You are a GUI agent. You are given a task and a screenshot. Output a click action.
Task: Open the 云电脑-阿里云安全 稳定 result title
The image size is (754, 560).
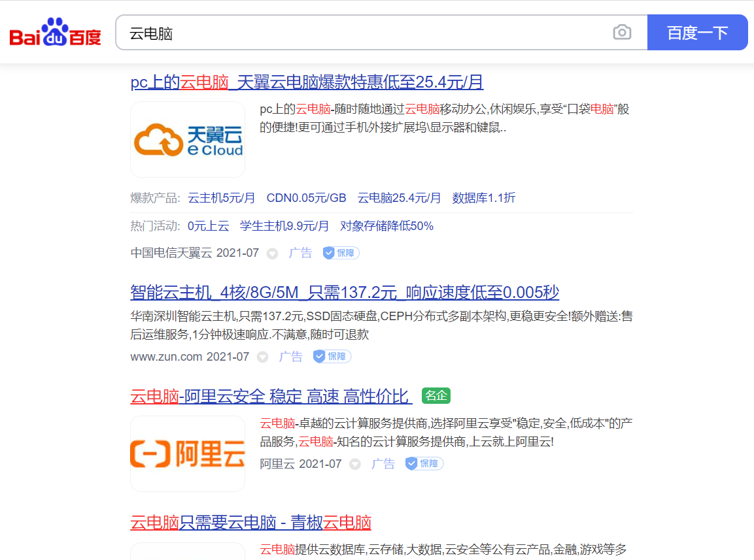click(271, 397)
